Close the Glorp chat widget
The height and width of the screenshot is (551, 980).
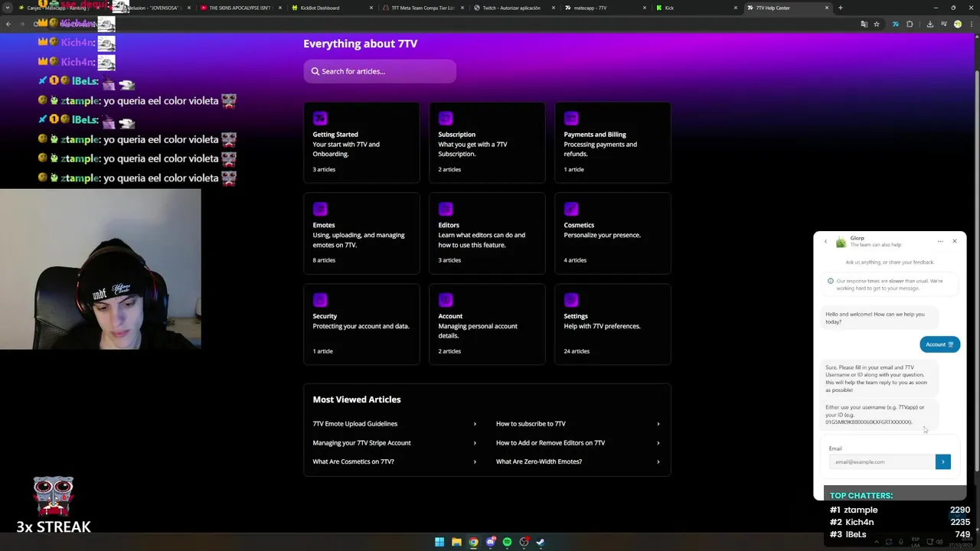pos(955,241)
